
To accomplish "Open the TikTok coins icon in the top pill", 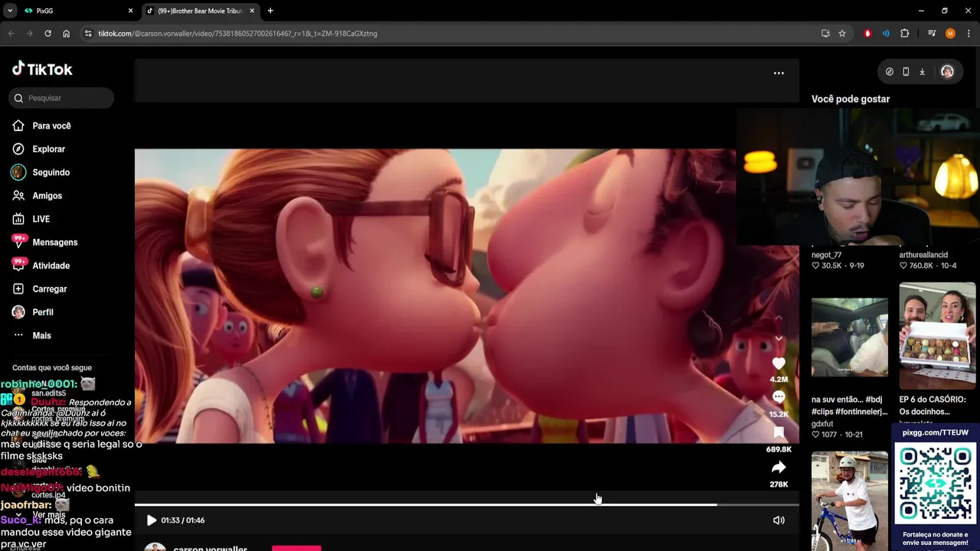I will (x=889, y=72).
